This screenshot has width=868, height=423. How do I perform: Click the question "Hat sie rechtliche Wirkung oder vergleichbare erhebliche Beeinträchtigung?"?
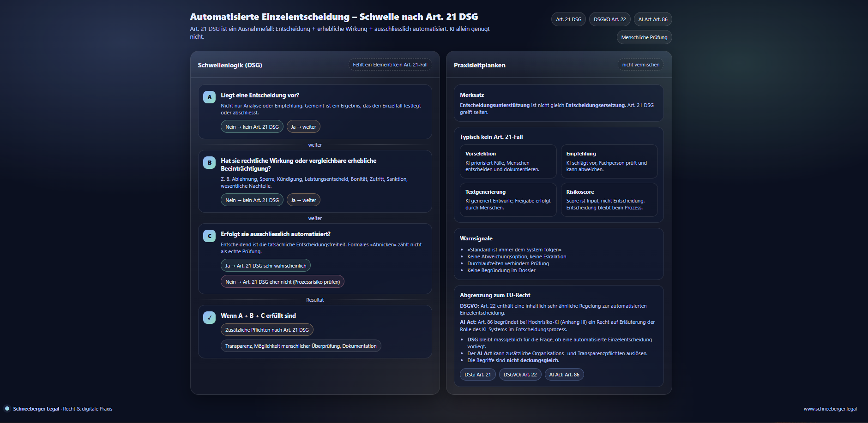(x=298, y=164)
